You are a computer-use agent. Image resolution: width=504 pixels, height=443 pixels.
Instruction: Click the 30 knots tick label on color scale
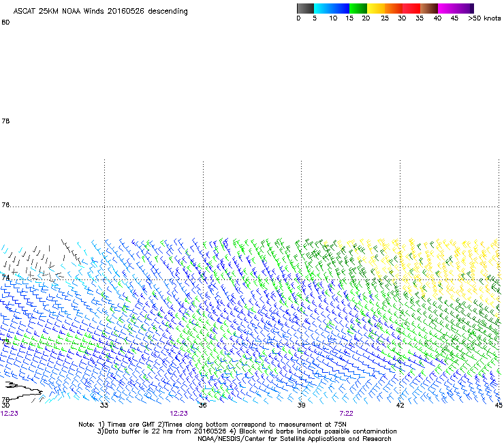click(402, 18)
